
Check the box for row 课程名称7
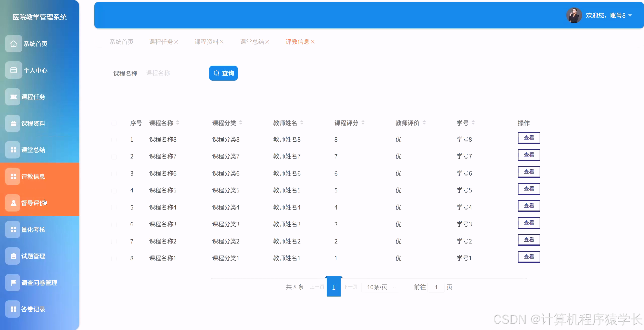pyautogui.click(x=114, y=157)
